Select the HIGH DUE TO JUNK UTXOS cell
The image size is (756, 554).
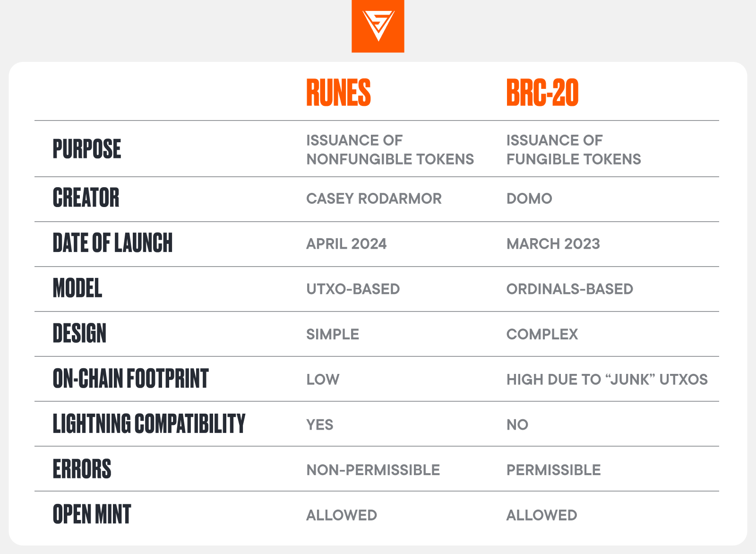pyautogui.click(x=607, y=380)
